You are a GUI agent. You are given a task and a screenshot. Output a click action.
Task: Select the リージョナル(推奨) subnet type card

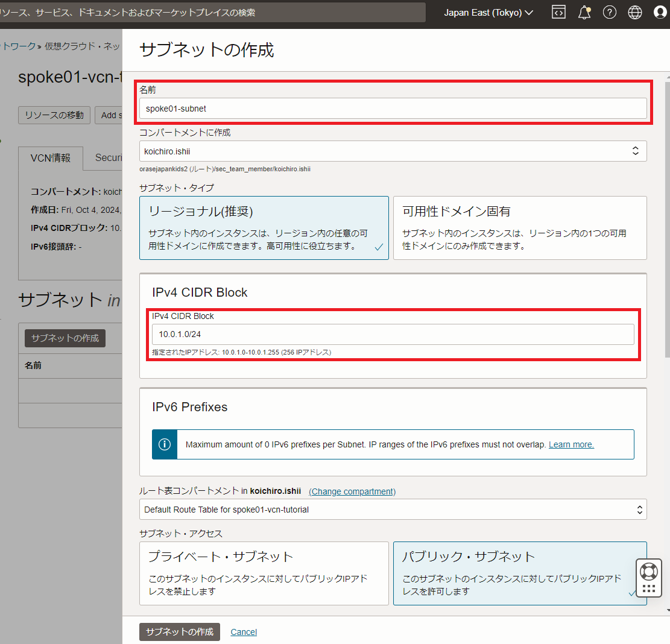(264, 228)
